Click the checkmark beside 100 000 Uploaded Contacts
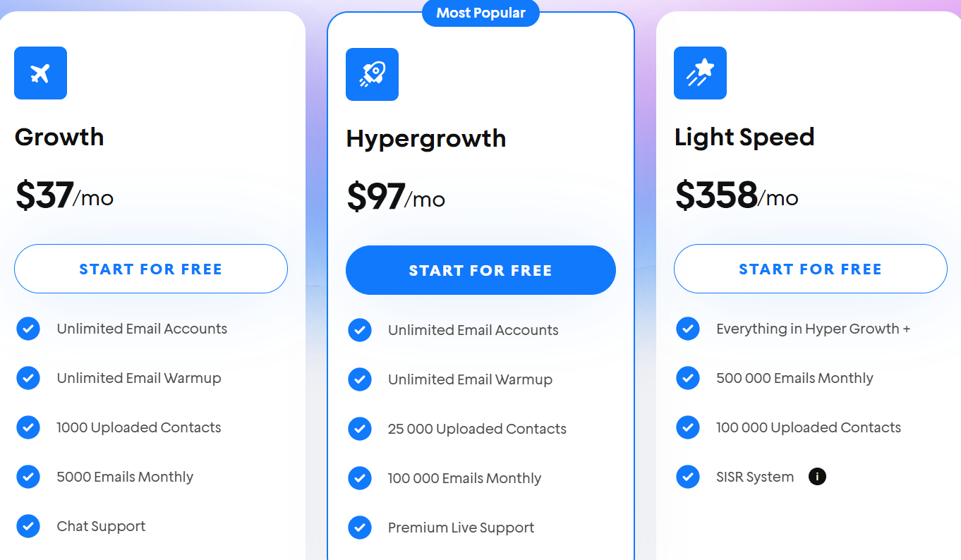 pyautogui.click(x=688, y=427)
